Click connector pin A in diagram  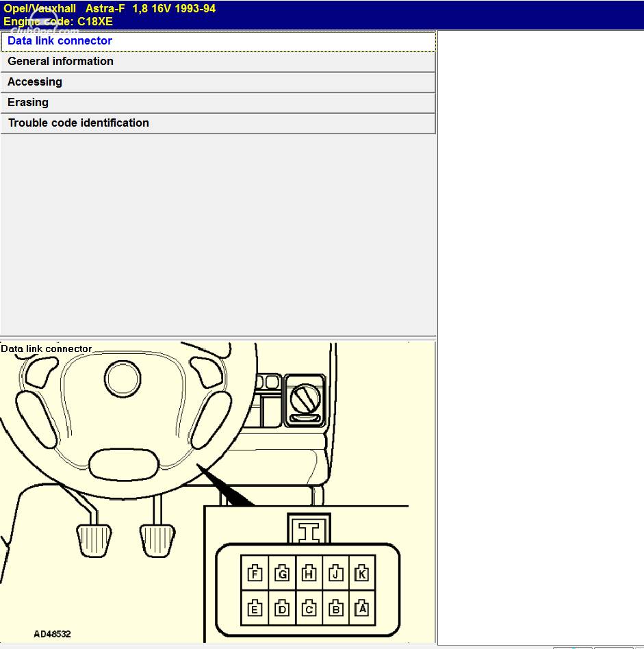(362, 608)
